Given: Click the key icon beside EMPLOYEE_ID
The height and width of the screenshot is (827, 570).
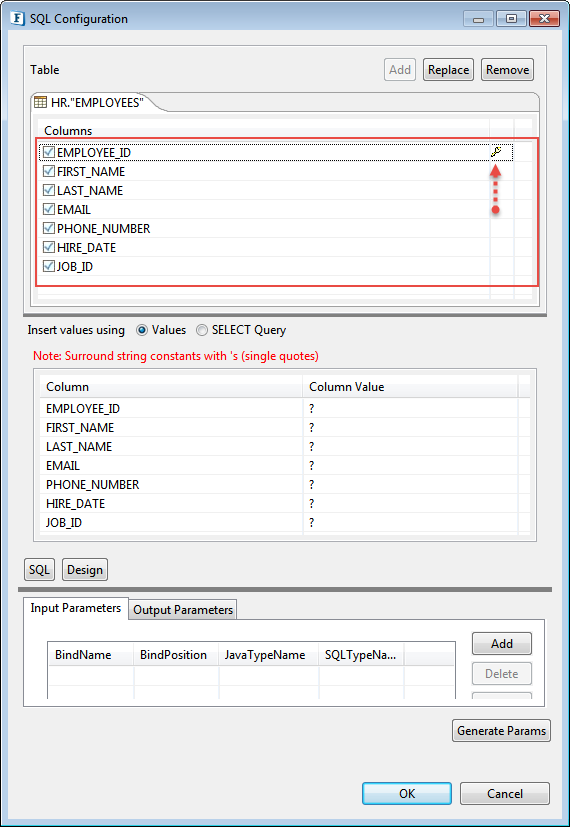Looking at the screenshot, I should pyautogui.click(x=495, y=152).
